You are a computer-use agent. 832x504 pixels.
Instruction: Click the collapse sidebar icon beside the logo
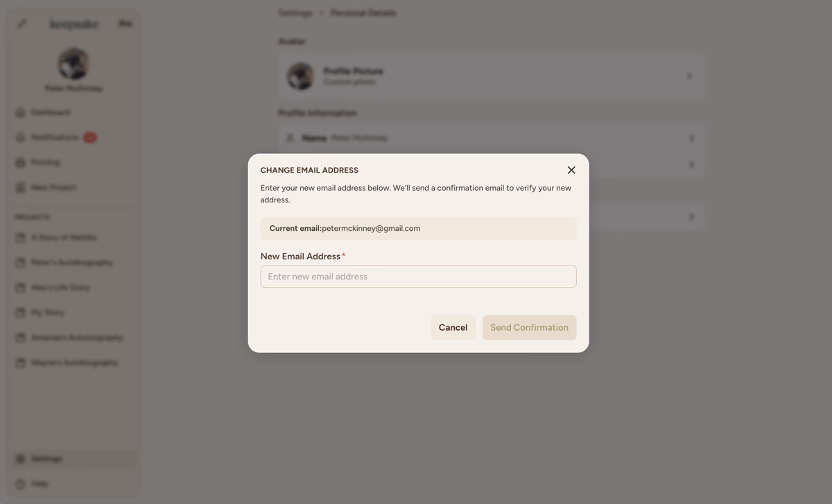point(22,24)
